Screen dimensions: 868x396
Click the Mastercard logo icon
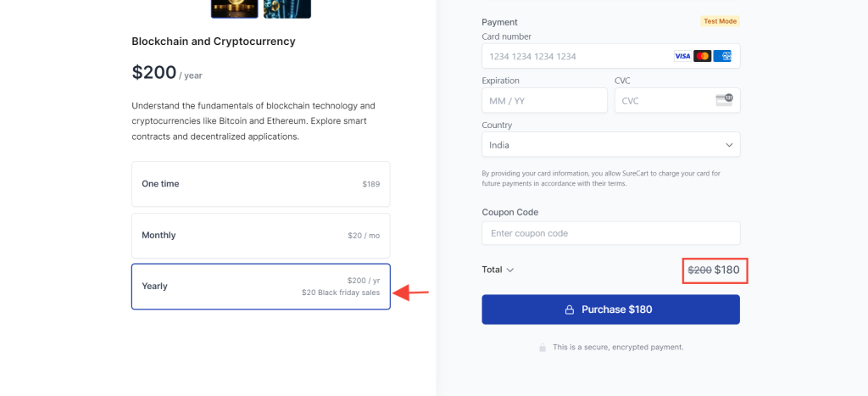coord(702,56)
